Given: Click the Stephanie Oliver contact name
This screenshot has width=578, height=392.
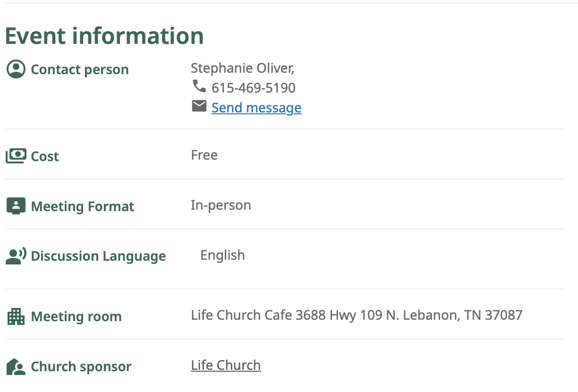Looking at the screenshot, I should point(242,68).
